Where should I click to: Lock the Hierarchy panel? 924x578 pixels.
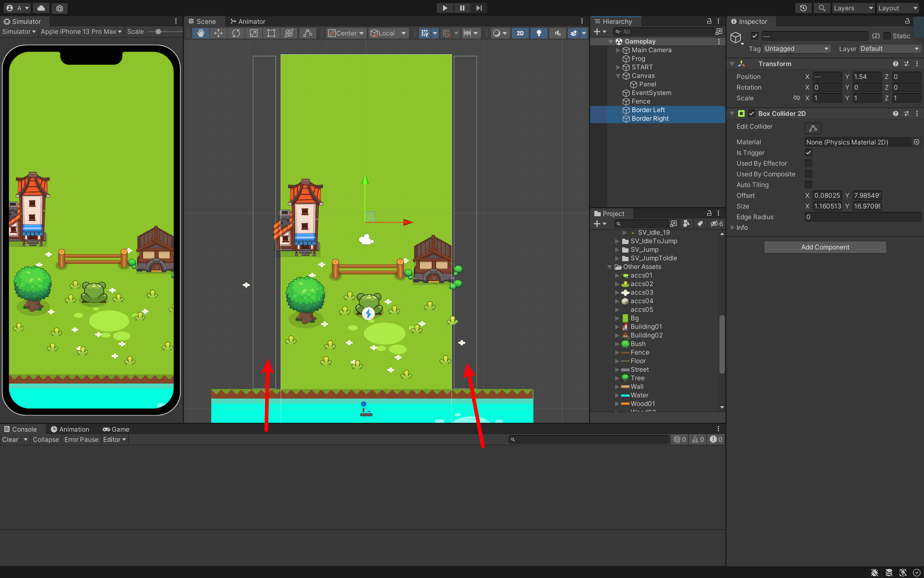point(709,21)
